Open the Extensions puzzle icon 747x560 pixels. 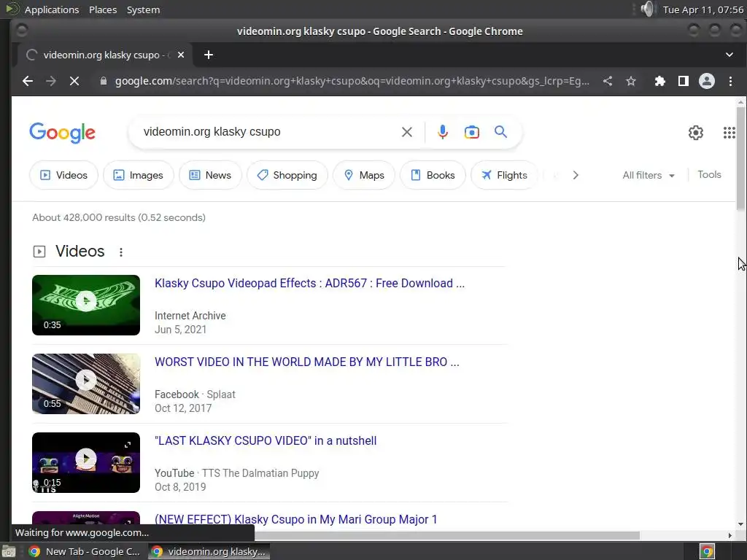click(659, 82)
